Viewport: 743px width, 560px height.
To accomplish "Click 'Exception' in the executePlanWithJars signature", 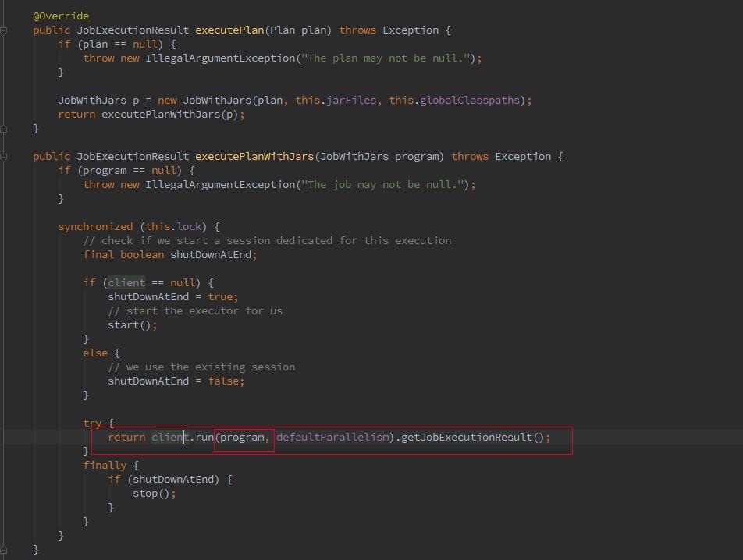I will pos(523,157).
